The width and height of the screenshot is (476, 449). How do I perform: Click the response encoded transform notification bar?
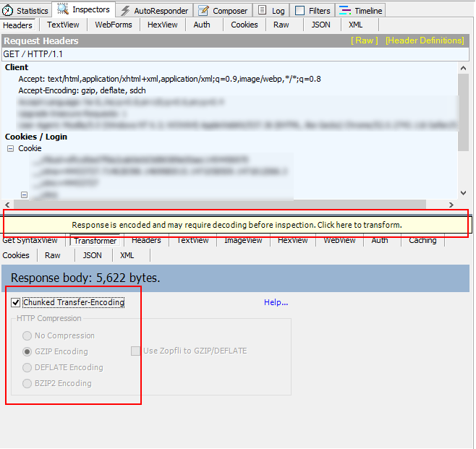(x=237, y=225)
